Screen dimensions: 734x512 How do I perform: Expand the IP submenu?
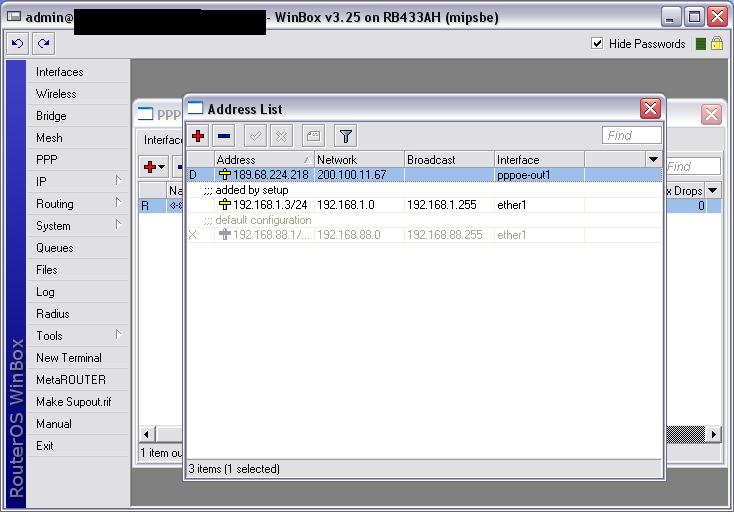[x=77, y=181]
